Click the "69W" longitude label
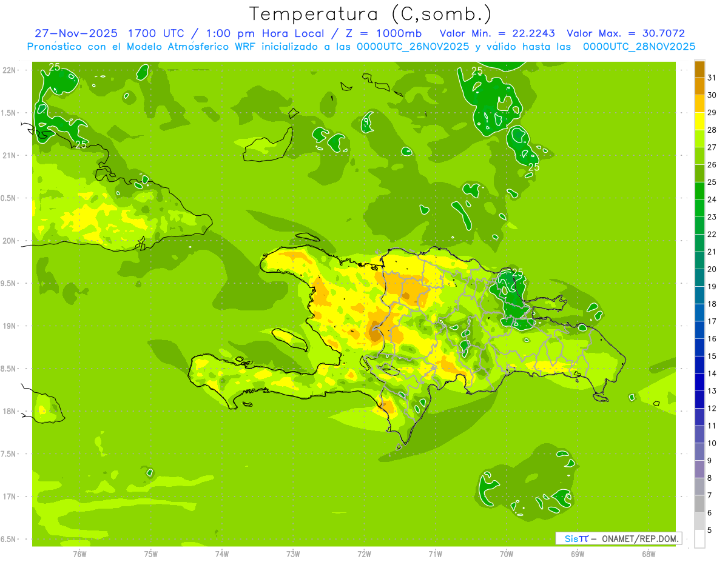 point(578,553)
